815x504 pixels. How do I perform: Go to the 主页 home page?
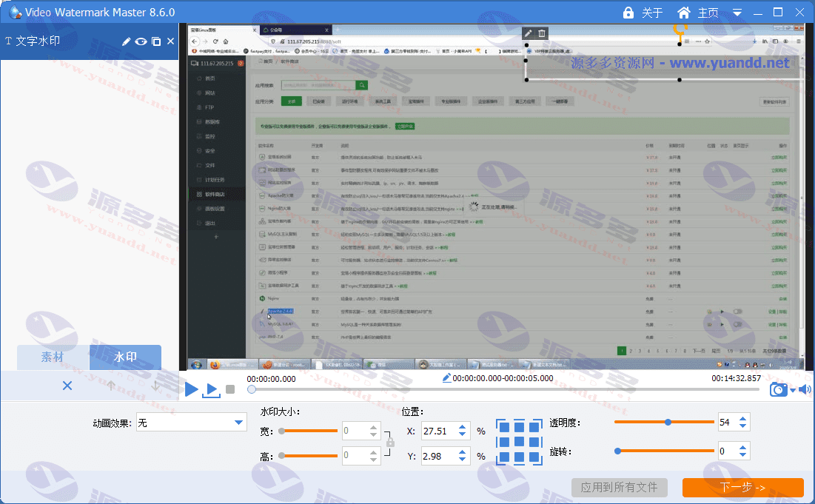point(708,13)
